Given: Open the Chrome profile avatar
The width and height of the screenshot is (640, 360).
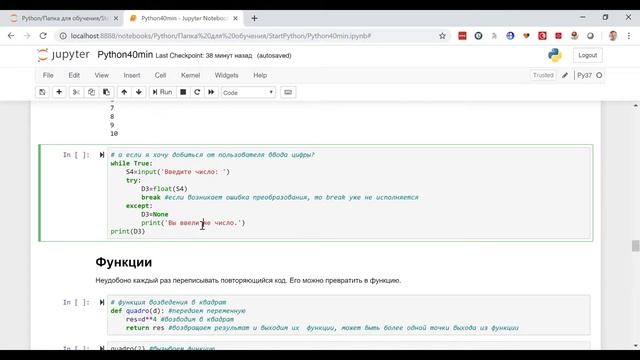Looking at the screenshot, I should tap(613, 36).
